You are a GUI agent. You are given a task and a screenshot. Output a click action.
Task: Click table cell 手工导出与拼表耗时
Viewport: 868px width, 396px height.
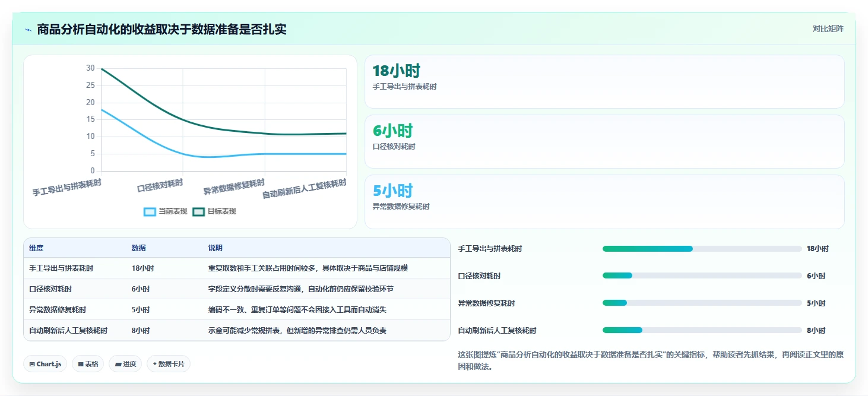point(61,268)
